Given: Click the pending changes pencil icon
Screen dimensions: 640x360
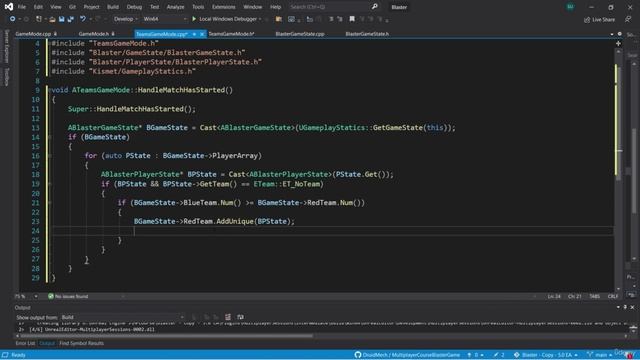Looking at the screenshot, I should coord(496,355).
